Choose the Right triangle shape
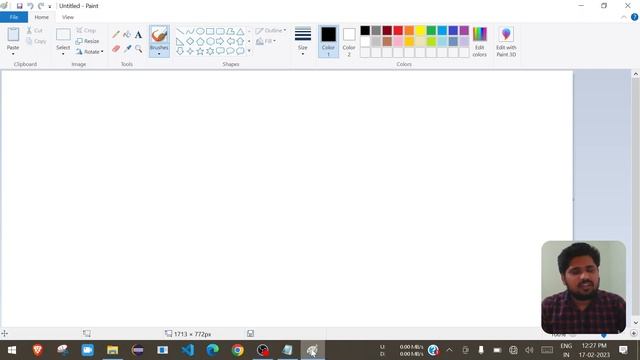 180,41
